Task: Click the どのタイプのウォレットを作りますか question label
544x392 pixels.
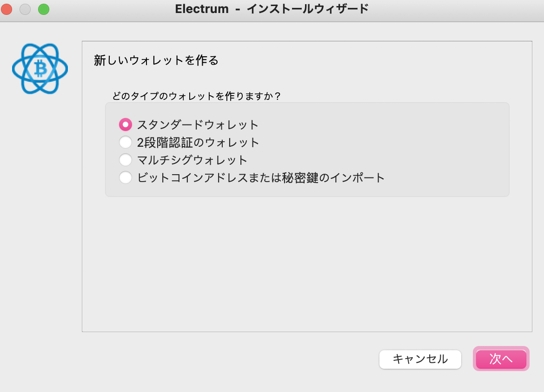Action: (196, 96)
